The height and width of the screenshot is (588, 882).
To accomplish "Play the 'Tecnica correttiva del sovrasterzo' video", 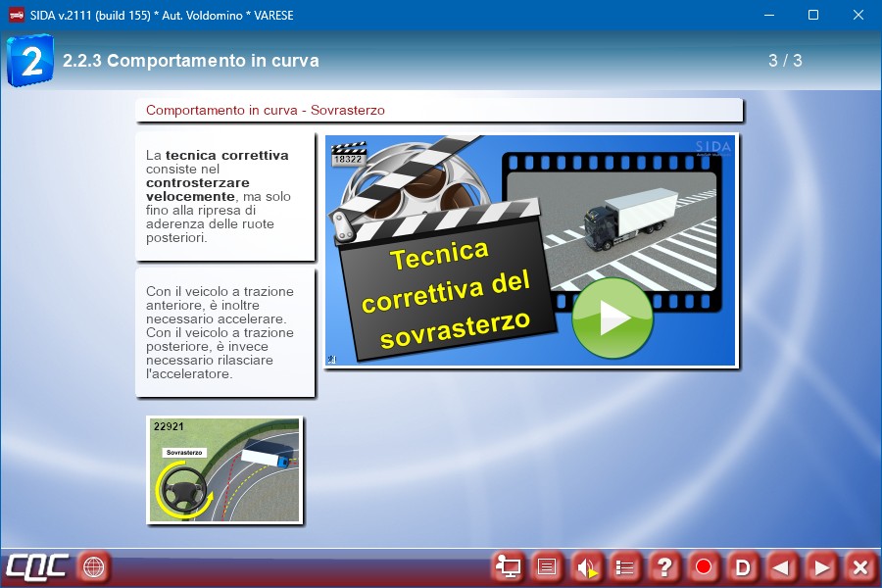I will coord(612,318).
